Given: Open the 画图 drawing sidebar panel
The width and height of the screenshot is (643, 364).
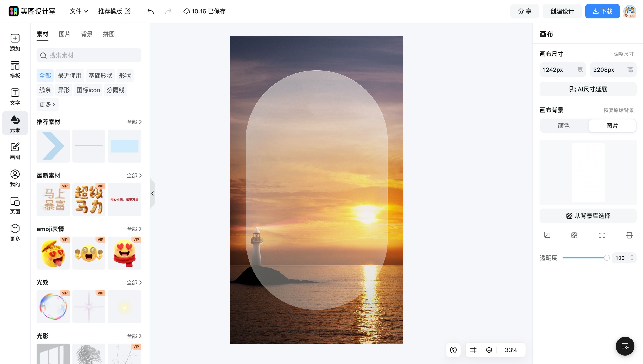Looking at the screenshot, I should [x=15, y=151].
